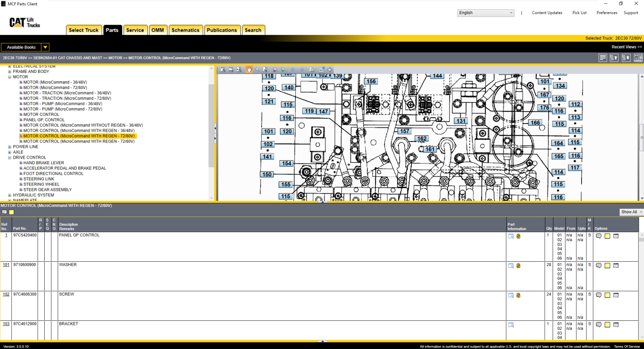This screenshot has width=644, height=349.
Task: Open table icon for SCREW row
Action: click(x=616, y=295)
